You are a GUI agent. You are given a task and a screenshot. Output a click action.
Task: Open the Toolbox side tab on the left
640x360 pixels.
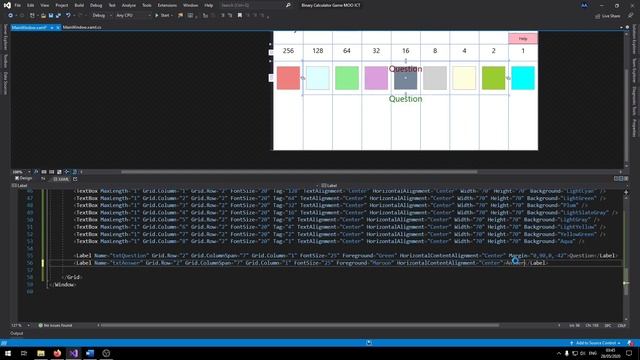(5, 61)
